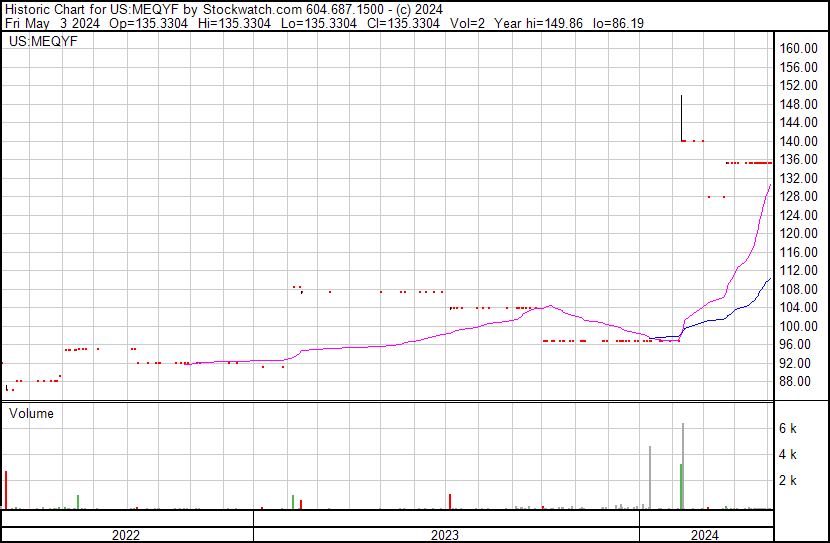The height and width of the screenshot is (543, 830).
Task: Click the 6 k volume axis label
Action: (x=788, y=428)
